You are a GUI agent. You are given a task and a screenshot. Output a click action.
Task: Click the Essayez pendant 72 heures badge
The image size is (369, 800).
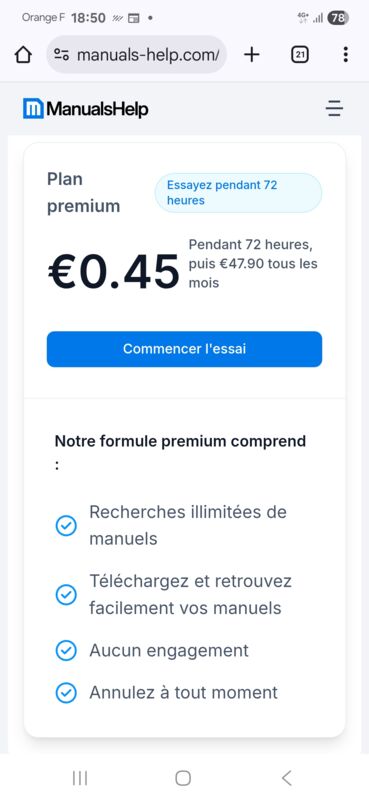pyautogui.click(x=238, y=192)
